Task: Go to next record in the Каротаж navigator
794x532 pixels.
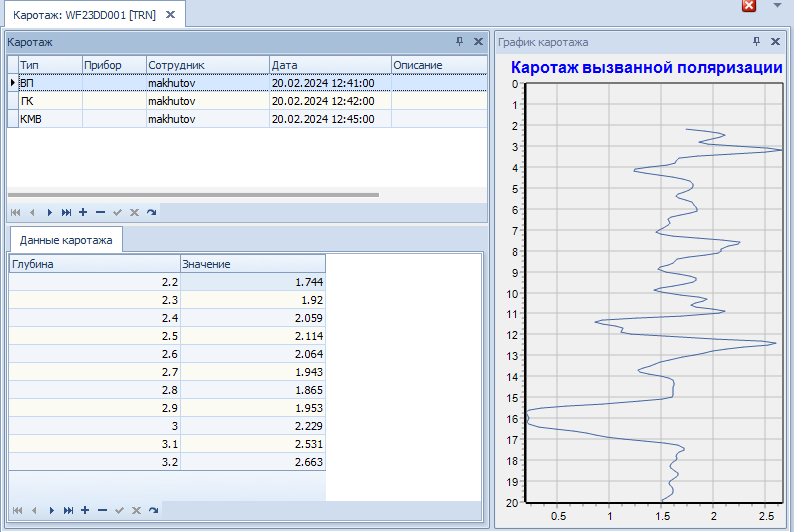Action: 49,212
